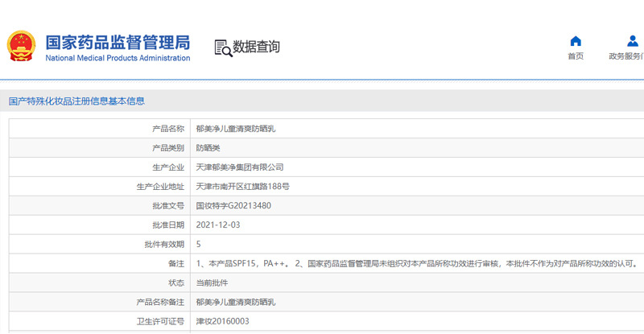Click the 批准文号 label cell
This screenshot has height=334, width=644.
(100, 206)
